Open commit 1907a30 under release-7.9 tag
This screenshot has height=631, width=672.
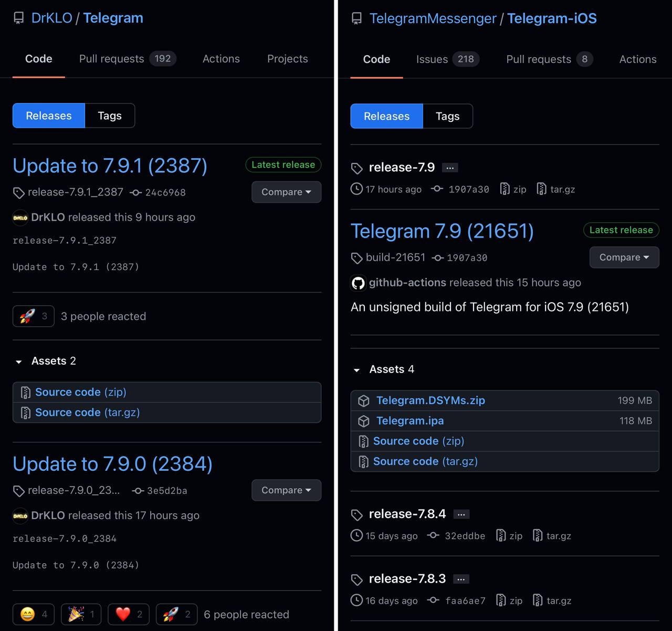click(x=468, y=189)
